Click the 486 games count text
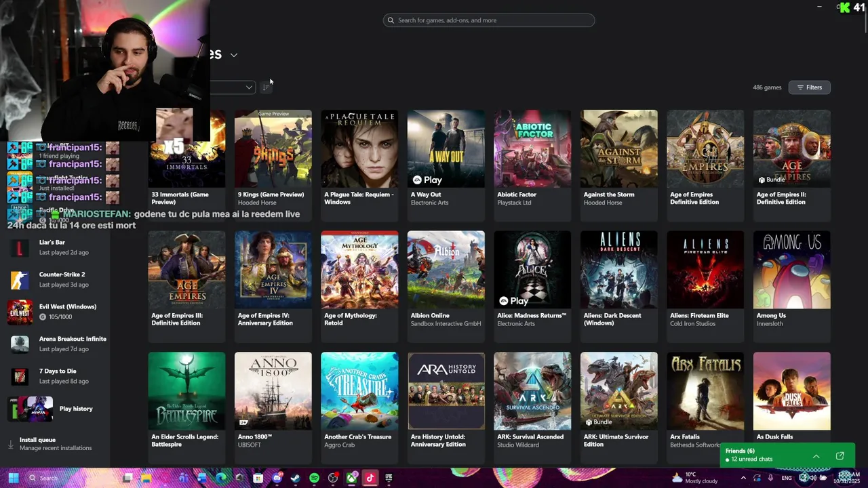This screenshot has width=868, height=488. (767, 87)
